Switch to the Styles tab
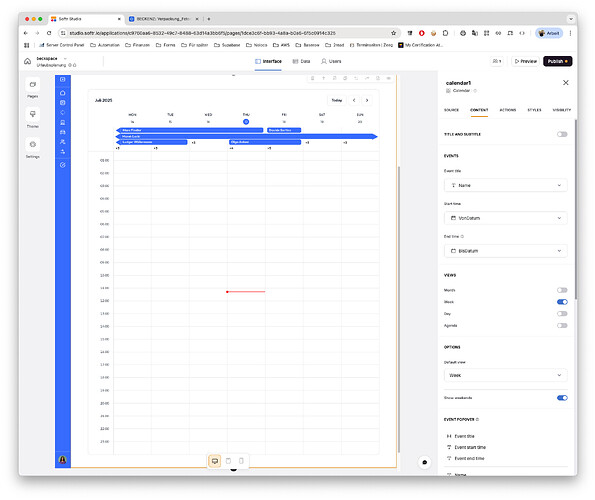The width and height of the screenshot is (595, 500). click(534, 110)
